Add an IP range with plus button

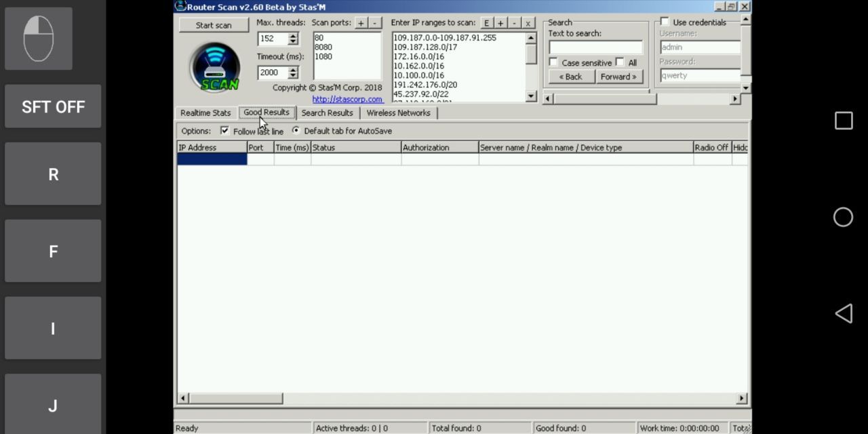[500, 23]
